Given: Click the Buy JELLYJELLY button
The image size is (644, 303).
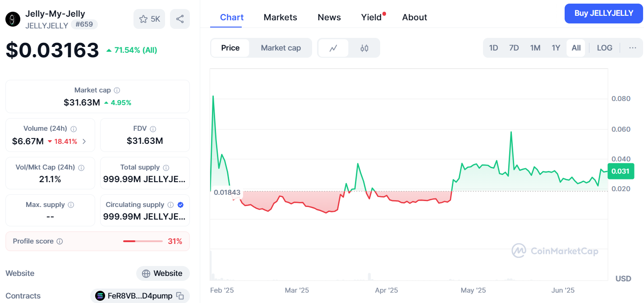Looking at the screenshot, I should 604,14.
